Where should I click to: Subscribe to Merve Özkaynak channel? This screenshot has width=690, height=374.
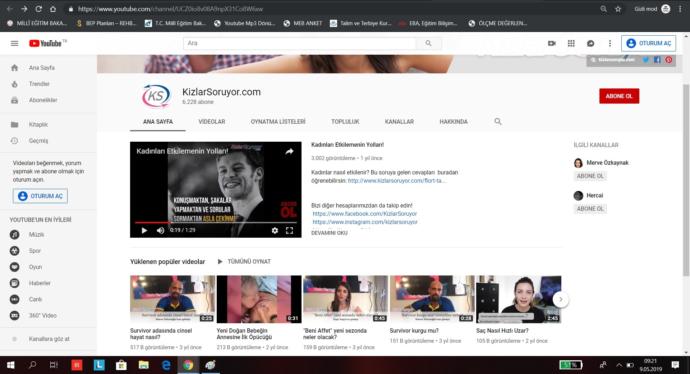point(590,176)
